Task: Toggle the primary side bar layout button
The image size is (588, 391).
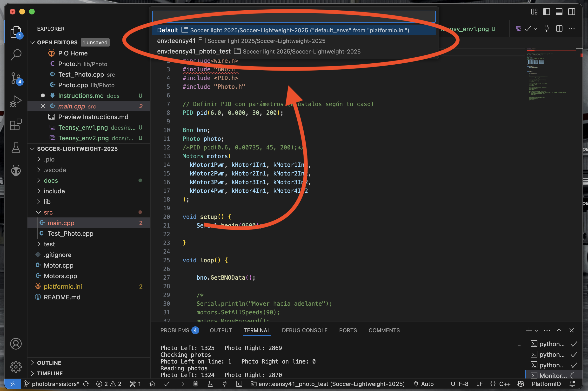Action: point(546,12)
